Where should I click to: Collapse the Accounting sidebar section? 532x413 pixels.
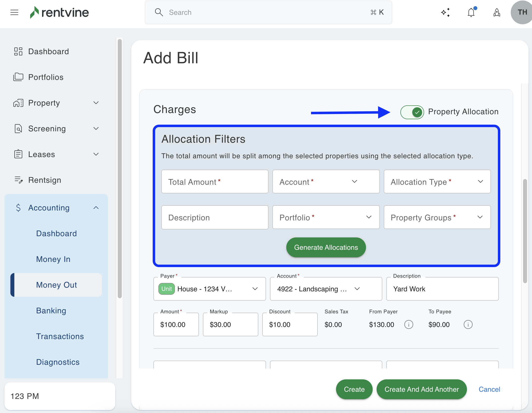point(96,208)
